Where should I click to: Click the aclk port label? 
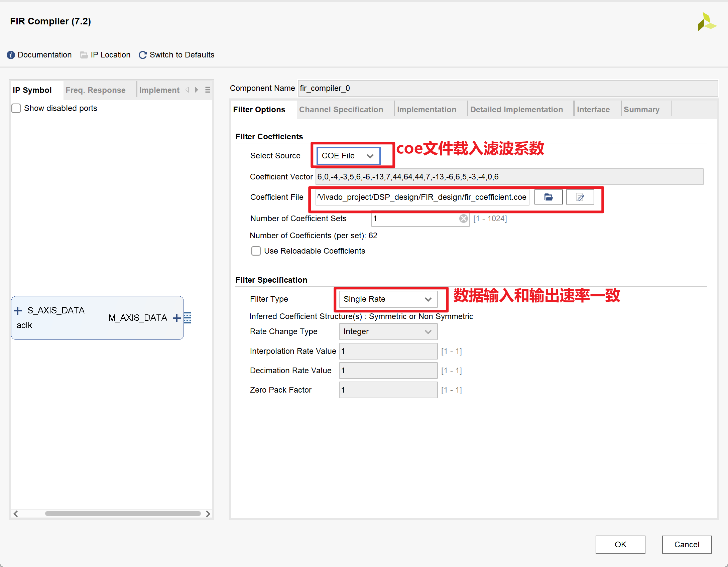click(x=24, y=325)
